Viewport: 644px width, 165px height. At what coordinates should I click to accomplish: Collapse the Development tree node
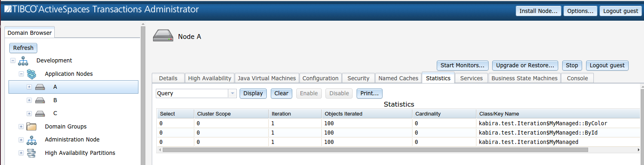pyautogui.click(x=13, y=60)
